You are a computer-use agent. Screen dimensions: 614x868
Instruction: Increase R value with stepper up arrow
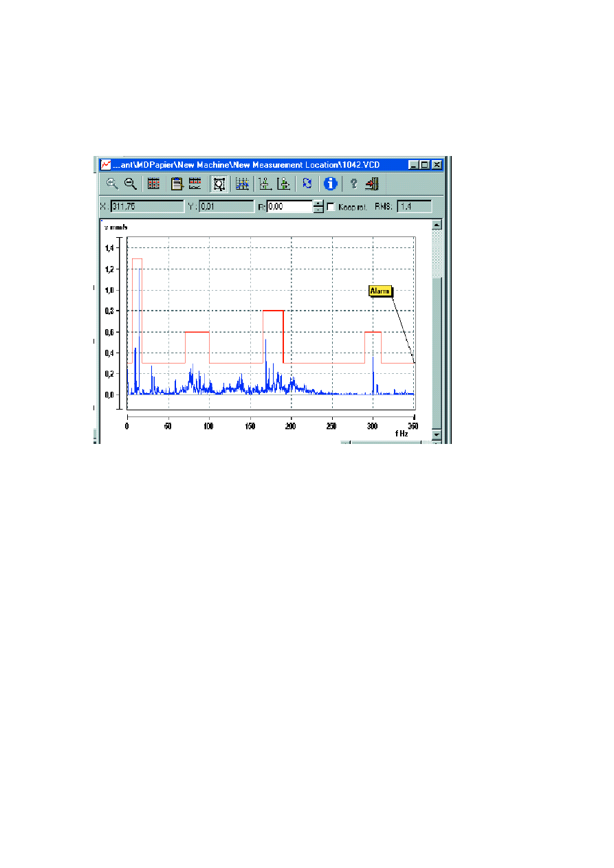coord(318,203)
